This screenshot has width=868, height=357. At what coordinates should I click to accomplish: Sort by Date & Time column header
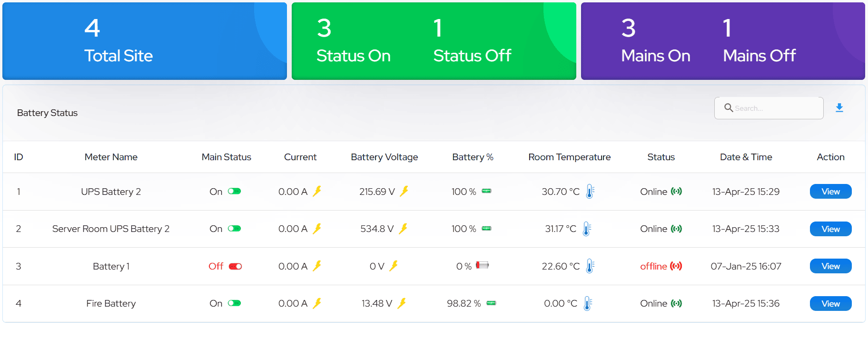click(x=746, y=157)
